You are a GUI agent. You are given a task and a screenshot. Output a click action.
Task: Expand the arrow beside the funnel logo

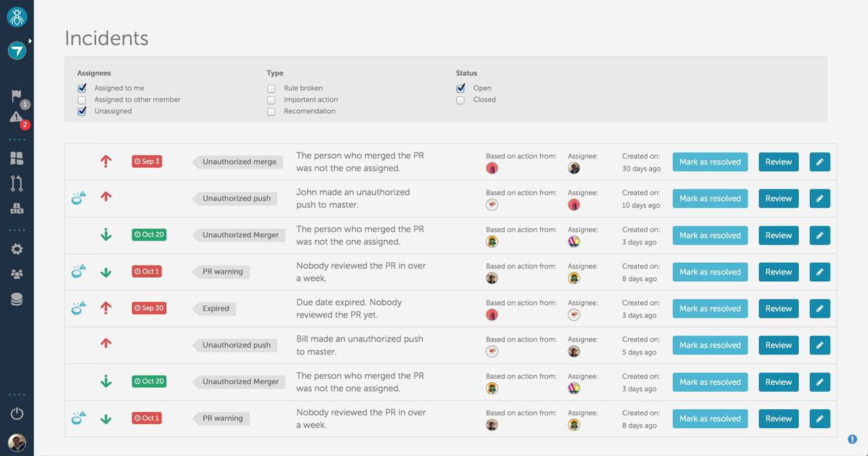pyautogui.click(x=30, y=41)
